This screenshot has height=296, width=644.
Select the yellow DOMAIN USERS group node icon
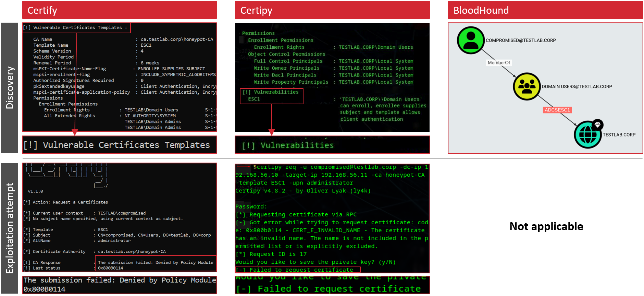[x=527, y=86]
